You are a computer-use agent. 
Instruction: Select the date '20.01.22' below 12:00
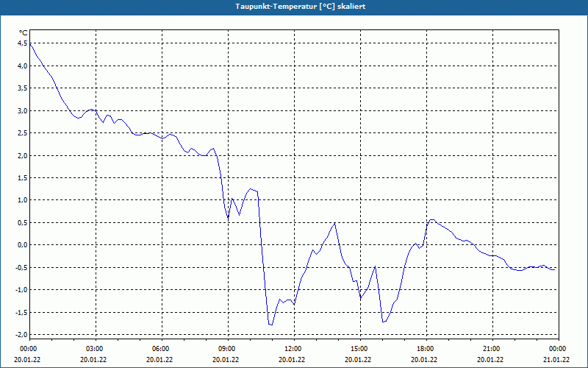click(x=292, y=359)
